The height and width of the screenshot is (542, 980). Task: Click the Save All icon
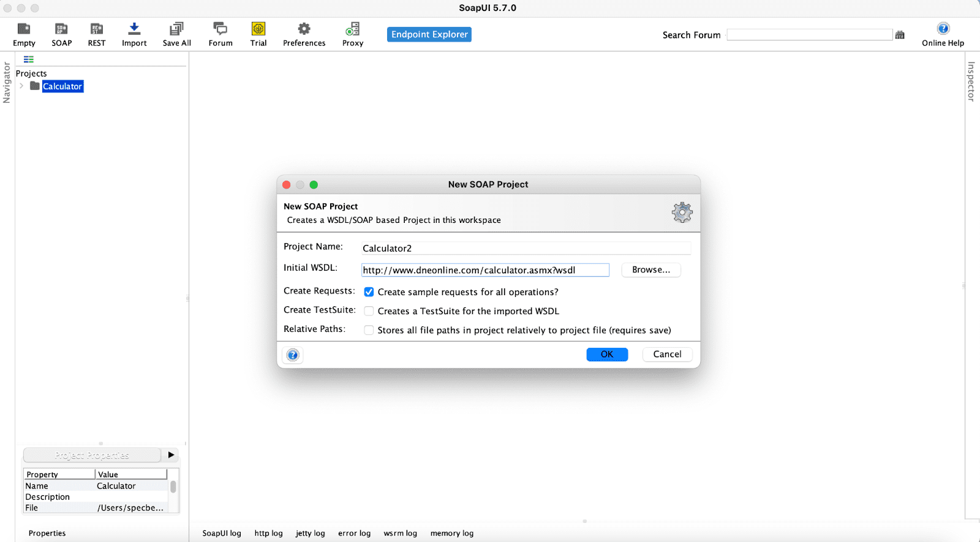point(176,34)
